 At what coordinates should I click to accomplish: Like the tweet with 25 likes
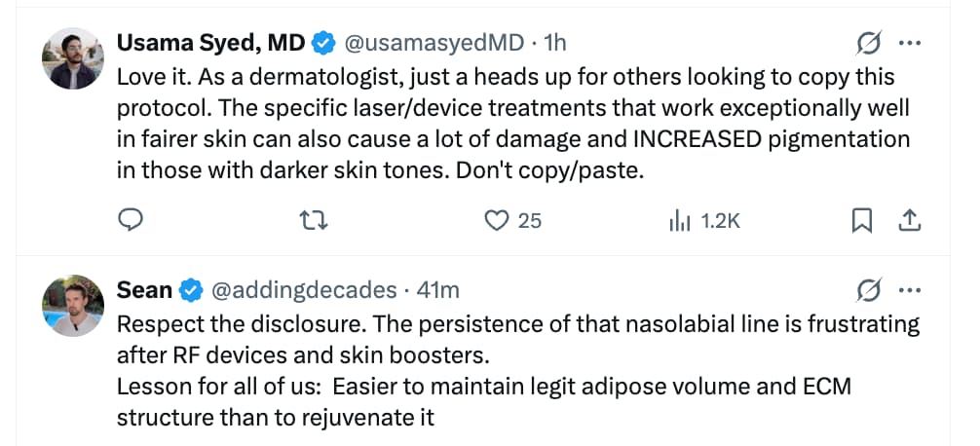click(x=498, y=222)
